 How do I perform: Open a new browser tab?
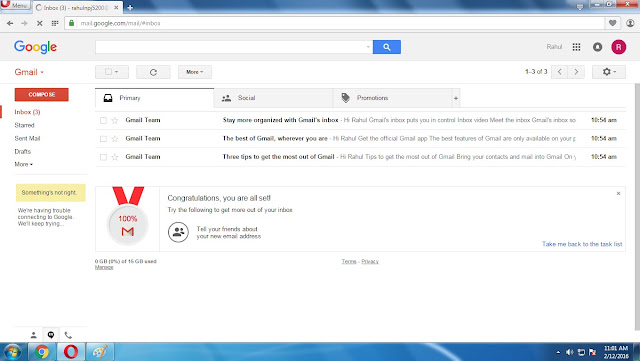point(130,7)
